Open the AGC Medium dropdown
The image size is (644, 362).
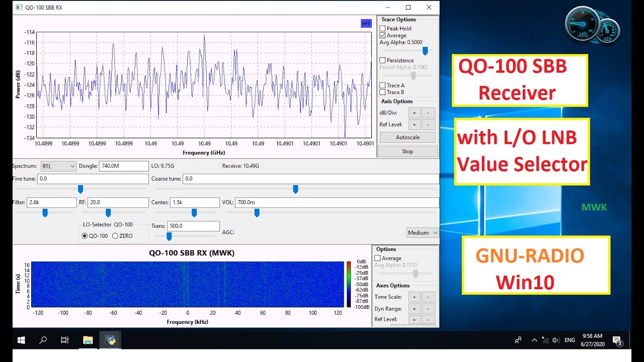coord(423,233)
